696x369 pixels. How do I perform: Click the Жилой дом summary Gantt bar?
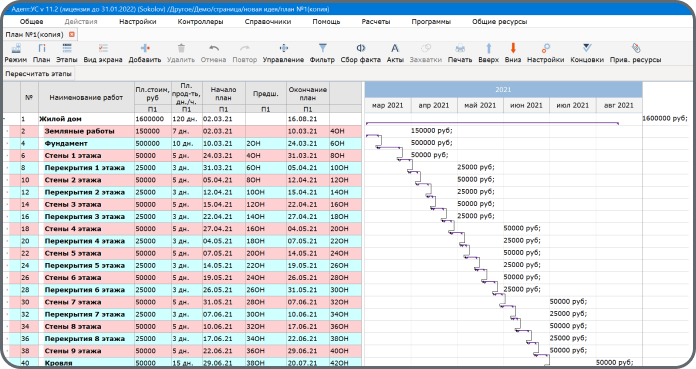(x=492, y=123)
